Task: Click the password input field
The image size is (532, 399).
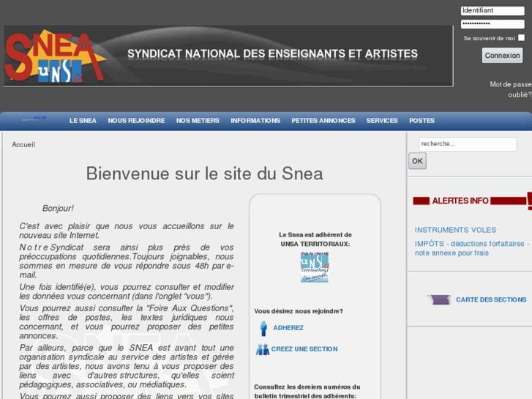Action: click(492, 23)
